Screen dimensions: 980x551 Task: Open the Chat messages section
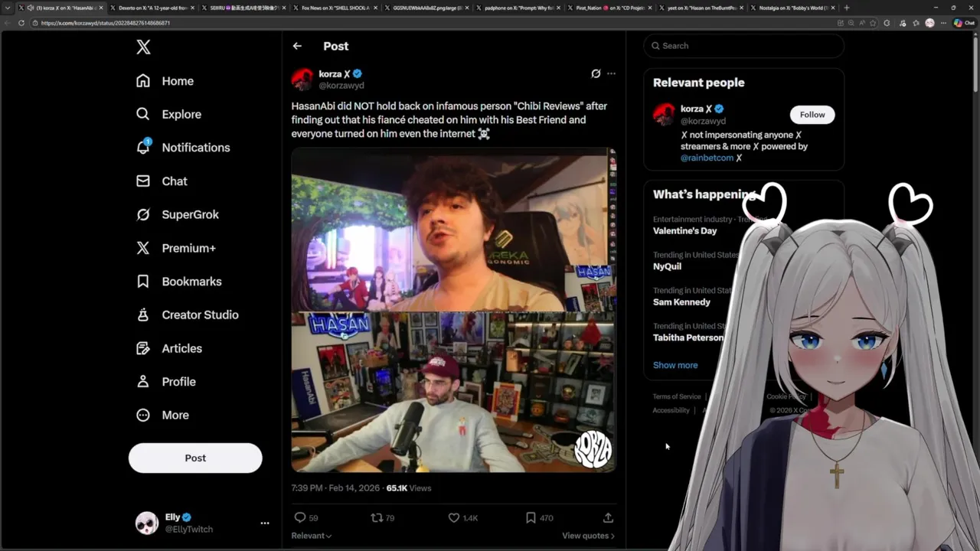coord(162,181)
